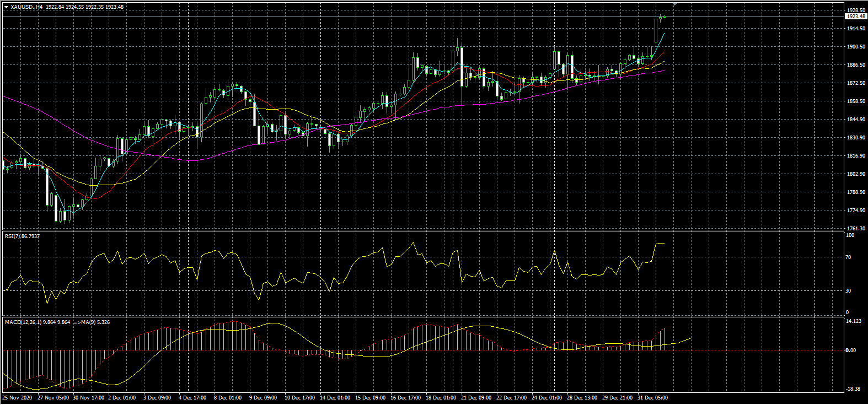Click price axis value 1900.50
868x405 pixels.
(856, 47)
